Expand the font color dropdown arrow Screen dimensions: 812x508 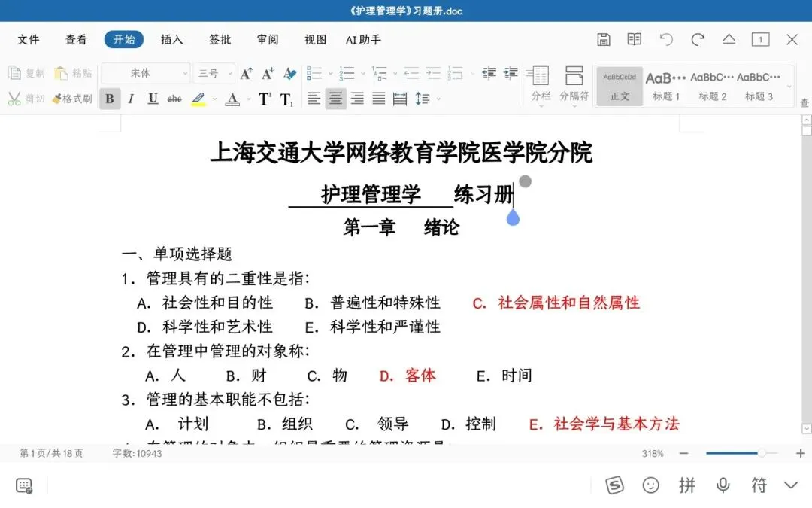(249, 99)
